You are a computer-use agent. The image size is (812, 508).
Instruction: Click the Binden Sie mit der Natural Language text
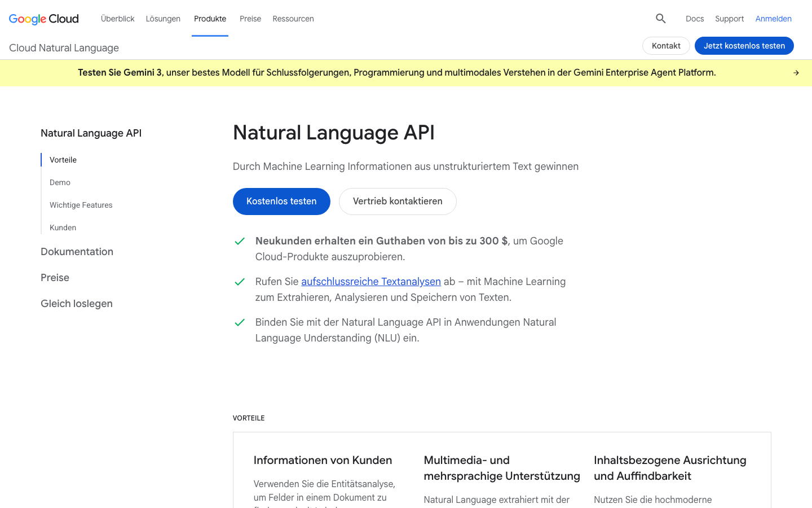pyautogui.click(x=406, y=330)
